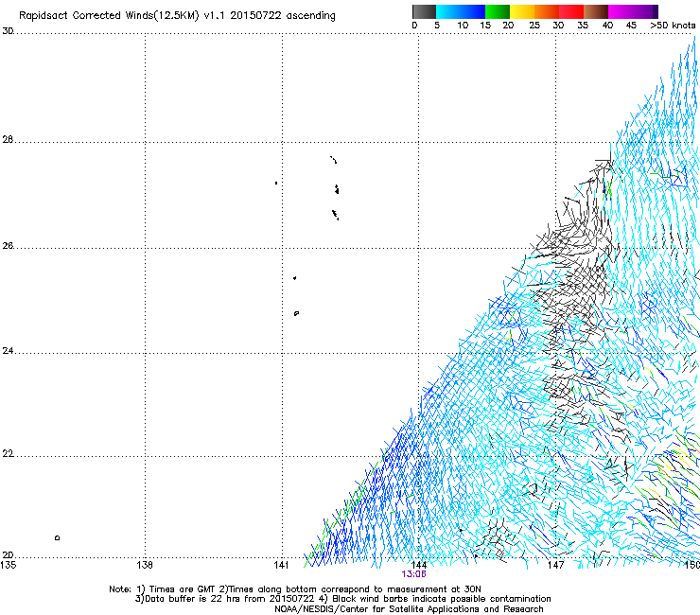Click the latitude label 28
The image size is (700, 615).
(x=8, y=139)
